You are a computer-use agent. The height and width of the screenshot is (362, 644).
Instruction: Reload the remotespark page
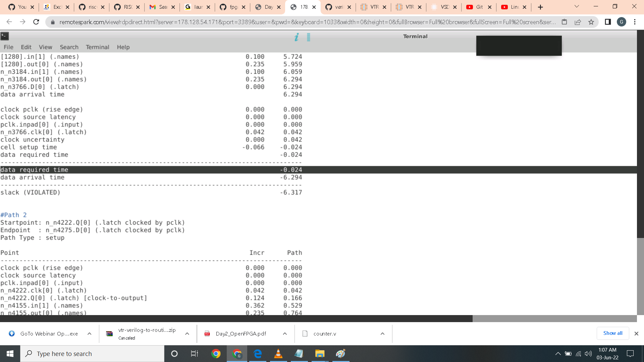point(36,22)
